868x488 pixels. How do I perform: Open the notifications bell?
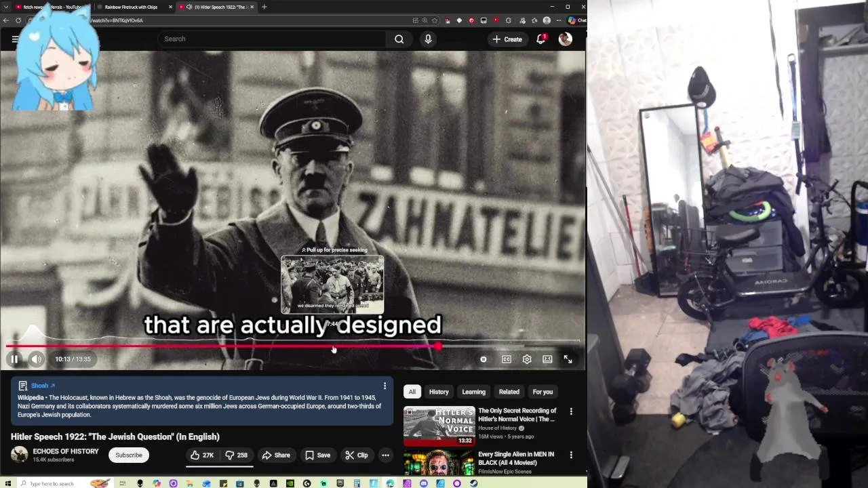tap(541, 39)
